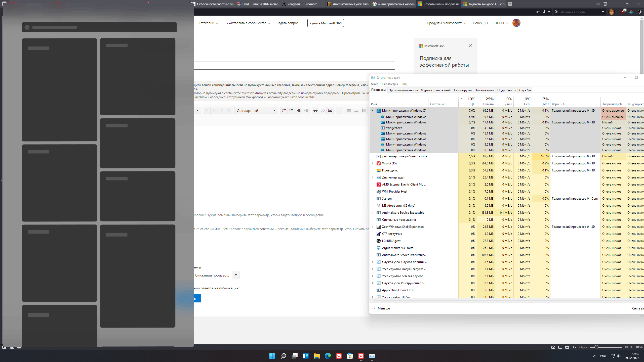The height and width of the screenshot is (362, 644).
Task: Insert an image via the editor toolbar
Action: [330, 111]
